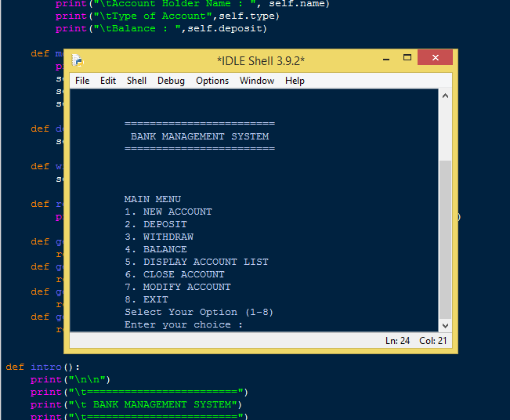Open the Options menu

click(x=212, y=81)
